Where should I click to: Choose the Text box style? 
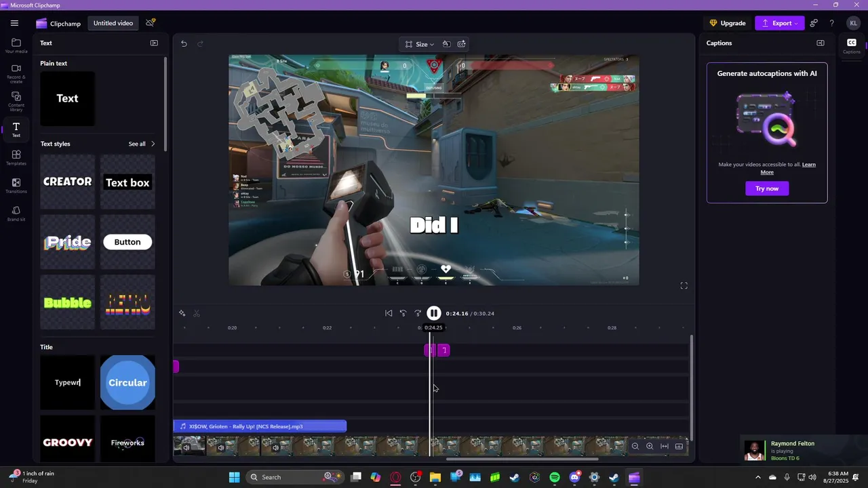127,182
